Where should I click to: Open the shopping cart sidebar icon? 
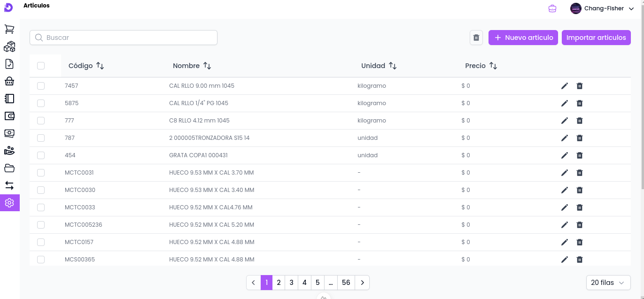click(9, 29)
